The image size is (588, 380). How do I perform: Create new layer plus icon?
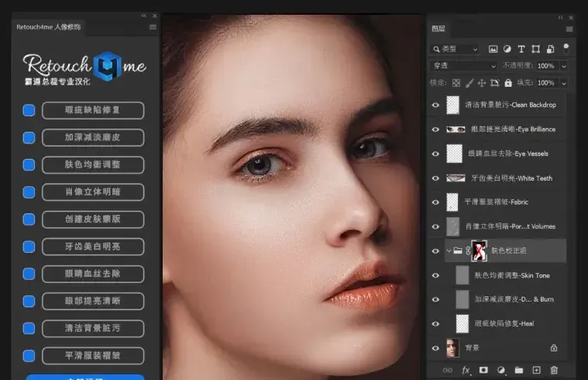coord(537,370)
